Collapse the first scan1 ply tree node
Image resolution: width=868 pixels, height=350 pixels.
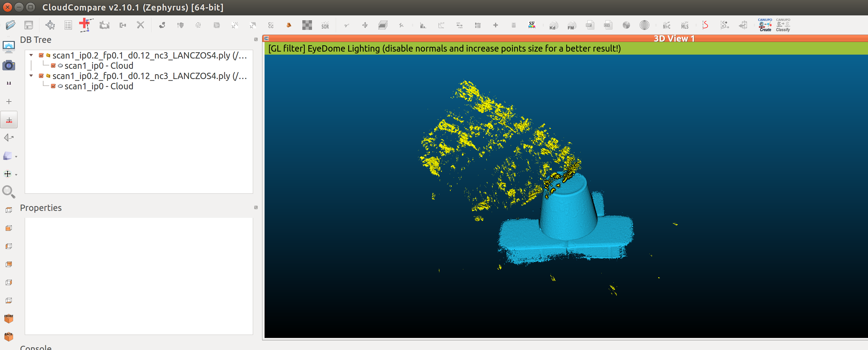(31, 55)
